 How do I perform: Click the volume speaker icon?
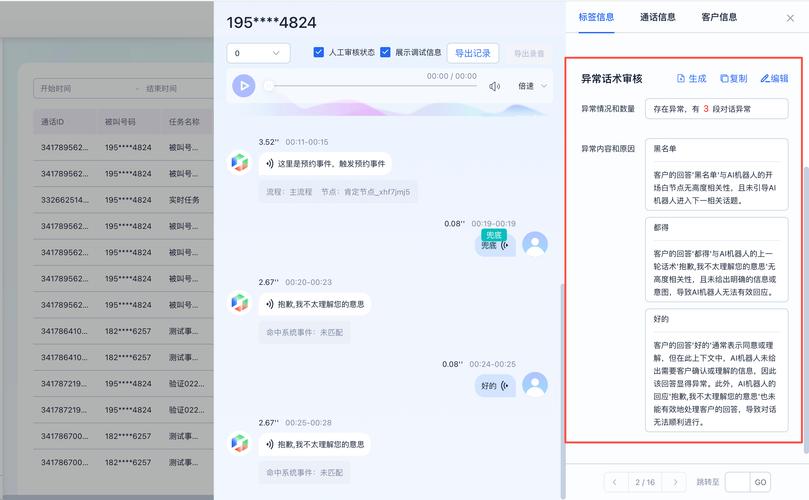[x=494, y=86]
